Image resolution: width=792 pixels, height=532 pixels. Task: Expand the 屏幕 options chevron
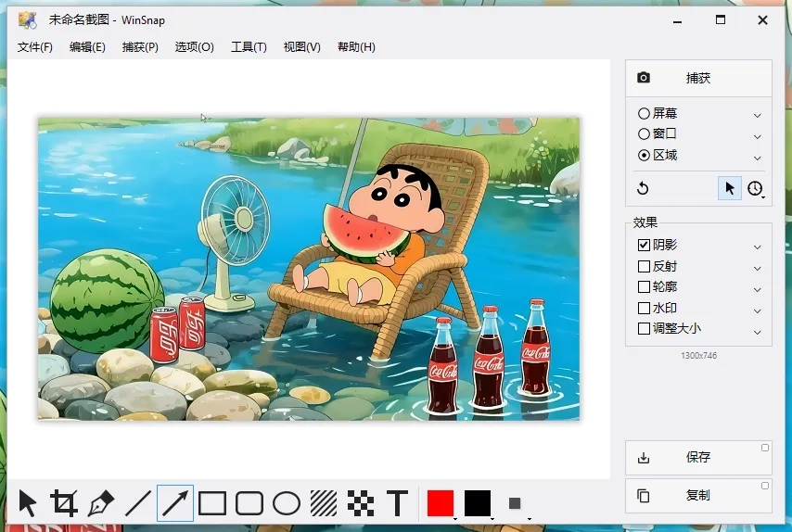click(757, 115)
